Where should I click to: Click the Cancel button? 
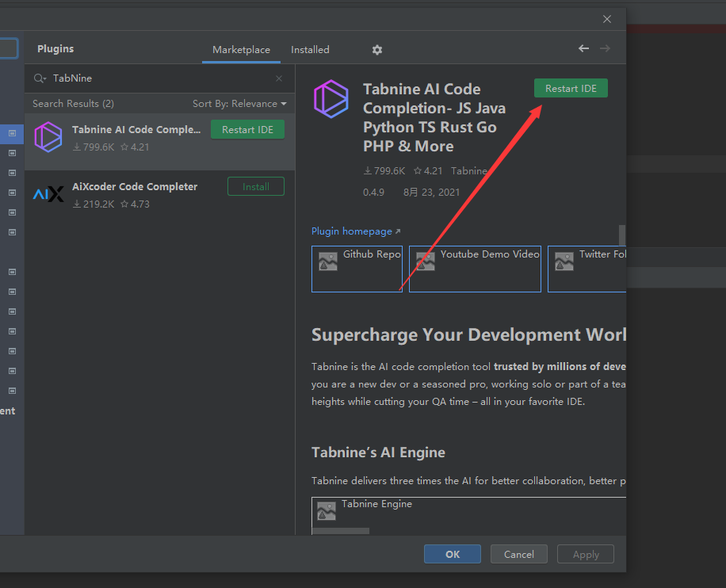coord(518,554)
